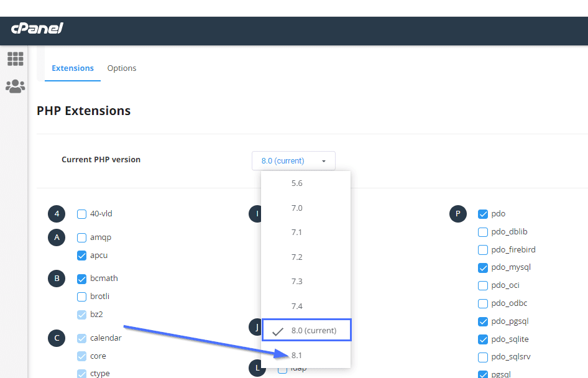This screenshot has width=588, height=378.
Task: Open the apps grid icon in sidebar
Action: point(16,59)
